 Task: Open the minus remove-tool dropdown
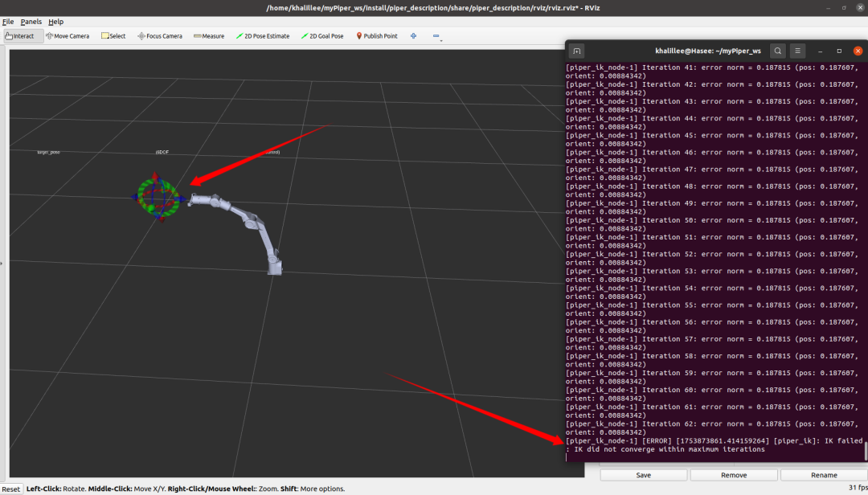(437, 36)
